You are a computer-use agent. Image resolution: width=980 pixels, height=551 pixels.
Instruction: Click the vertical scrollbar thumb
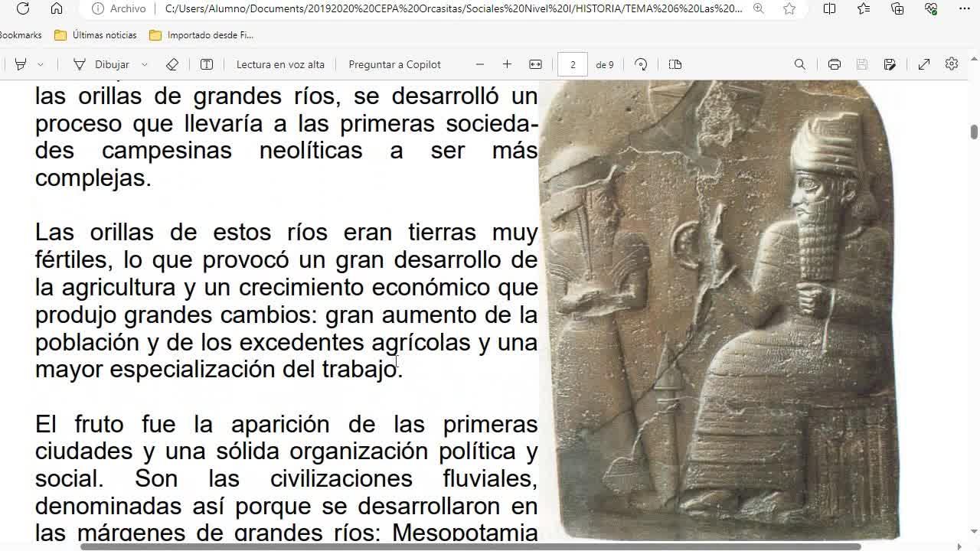tap(974, 132)
